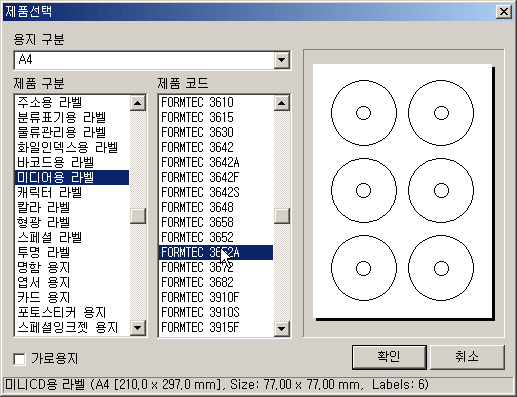Select 칼라 라벨 category
This screenshot has height=397, width=517.
coord(72,207)
